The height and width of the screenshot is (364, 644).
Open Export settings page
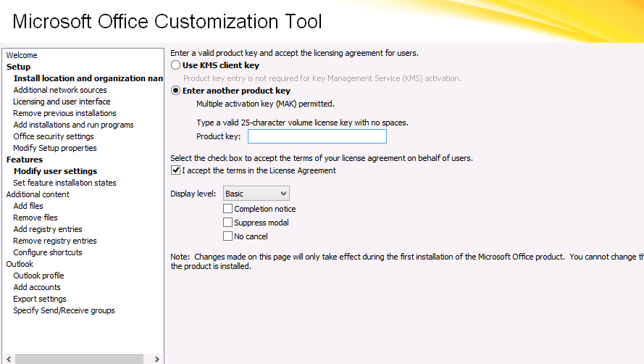point(40,299)
